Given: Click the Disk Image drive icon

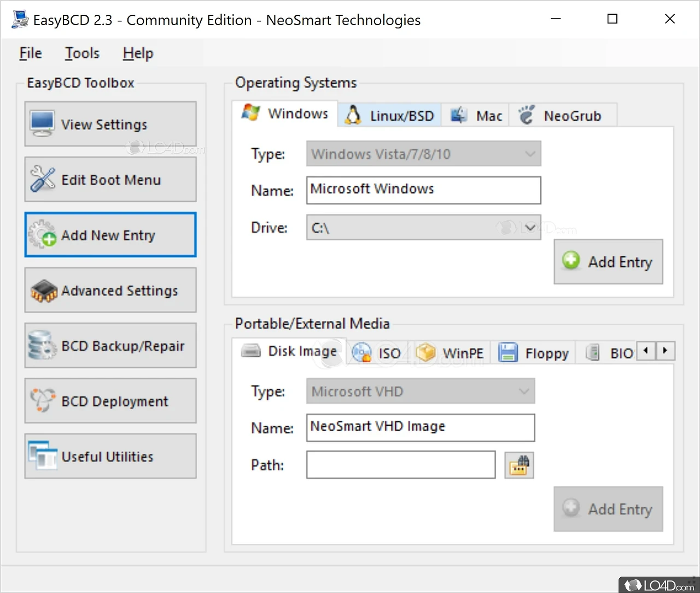Looking at the screenshot, I should (x=251, y=350).
